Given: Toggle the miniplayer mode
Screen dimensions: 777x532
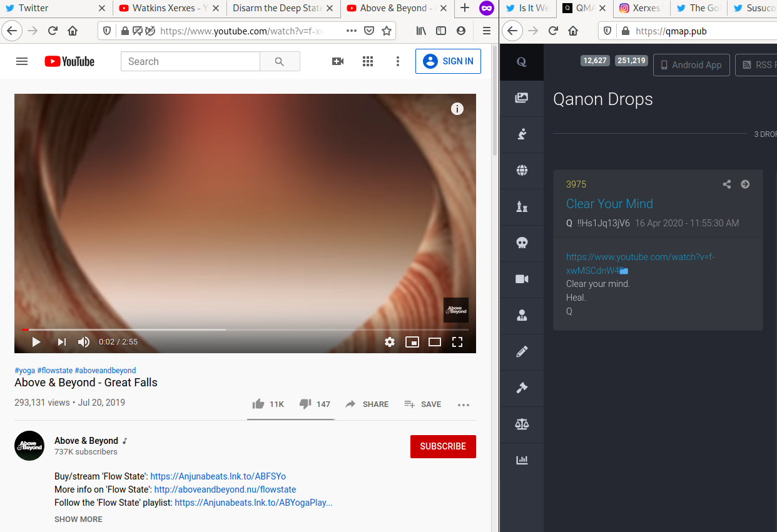Looking at the screenshot, I should [x=412, y=342].
